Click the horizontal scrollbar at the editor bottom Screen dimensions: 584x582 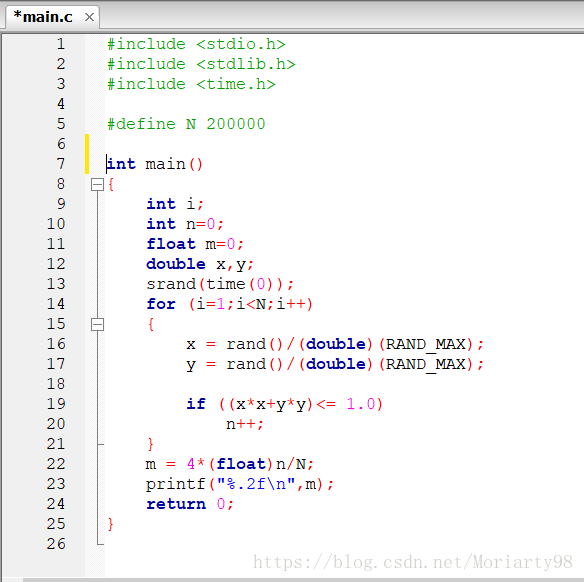click(x=304, y=580)
